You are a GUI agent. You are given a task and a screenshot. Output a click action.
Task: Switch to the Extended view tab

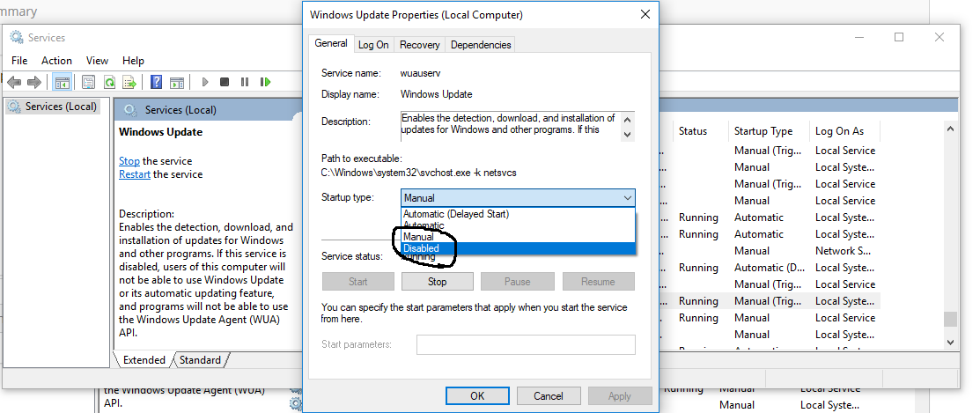click(x=144, y=360)
